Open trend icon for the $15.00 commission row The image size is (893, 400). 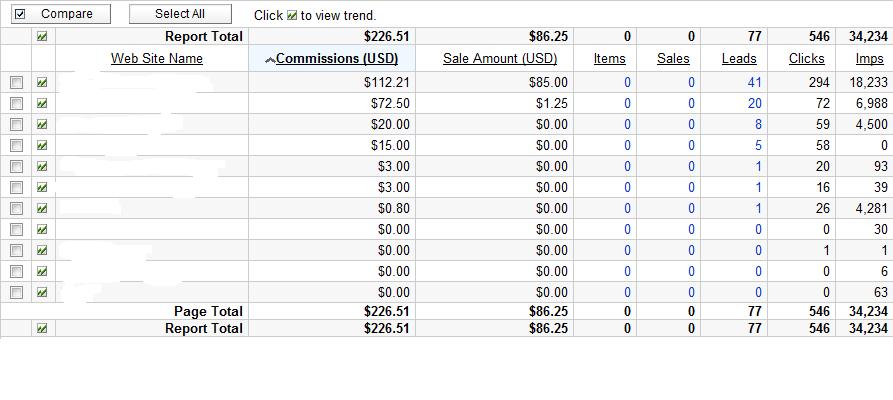[x=42, y=145]
